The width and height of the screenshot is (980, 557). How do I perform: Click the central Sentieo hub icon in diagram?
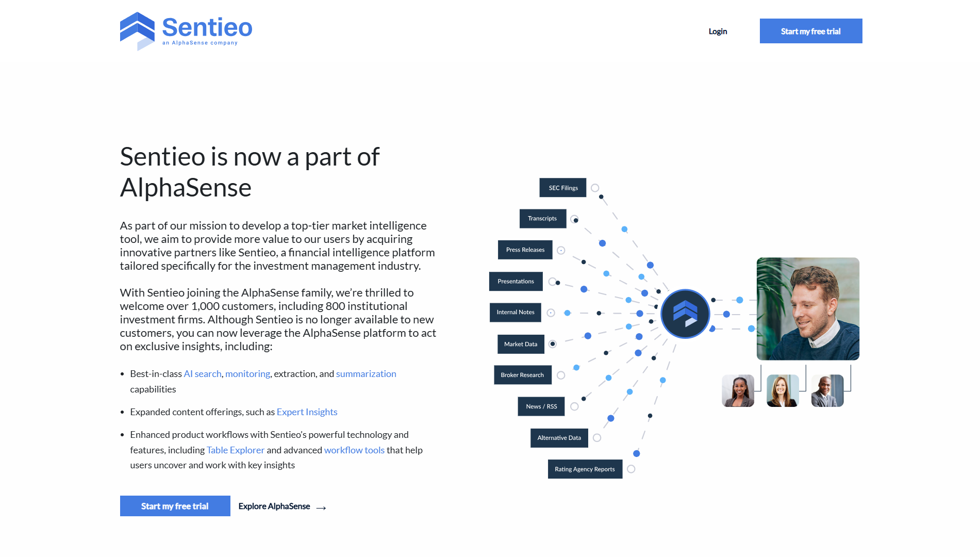[685, 314]
